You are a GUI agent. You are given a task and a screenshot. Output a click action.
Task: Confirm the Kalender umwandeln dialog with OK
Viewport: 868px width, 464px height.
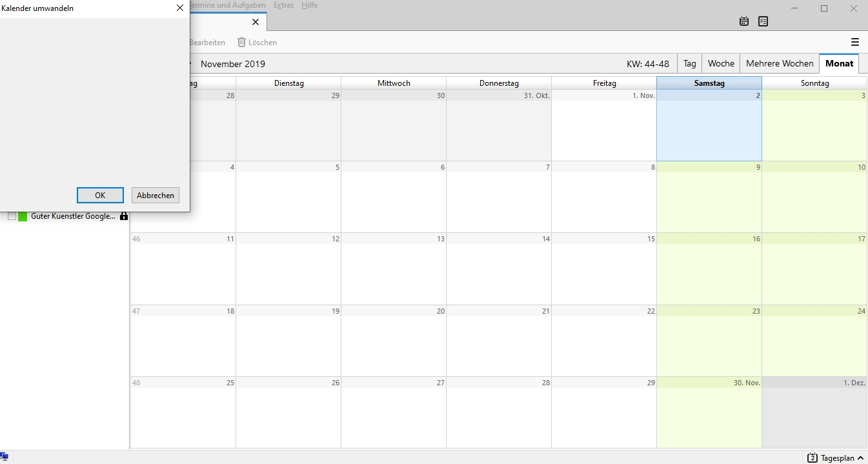(x=100, y=196)
